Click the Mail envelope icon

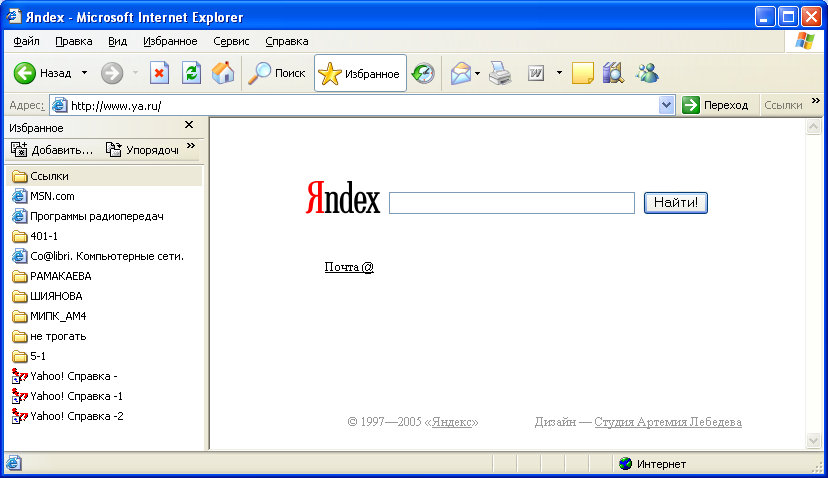(x=460, y=73)
